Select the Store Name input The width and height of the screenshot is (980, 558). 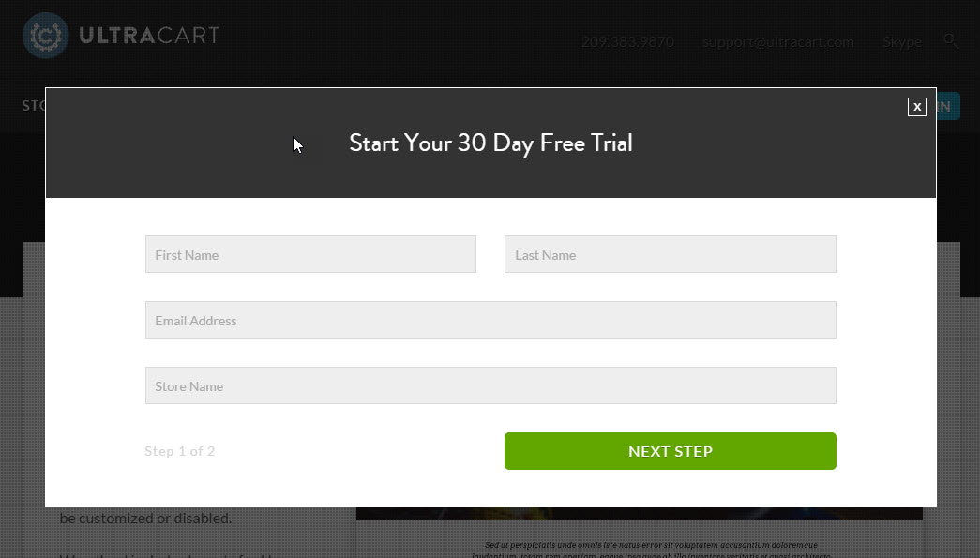490,385
